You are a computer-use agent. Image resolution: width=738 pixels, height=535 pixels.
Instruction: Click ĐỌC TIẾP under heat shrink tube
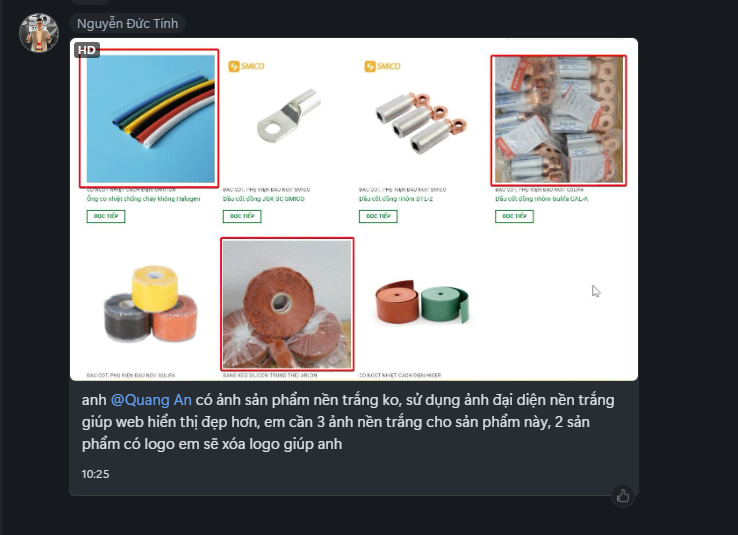(106, 216)
